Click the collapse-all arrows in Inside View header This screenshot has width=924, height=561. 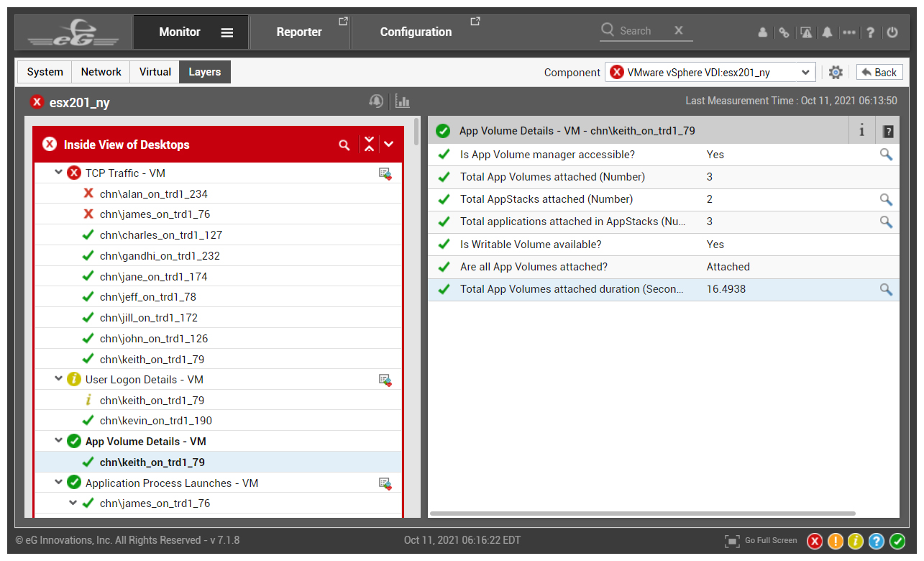click(x=369, y=144)
